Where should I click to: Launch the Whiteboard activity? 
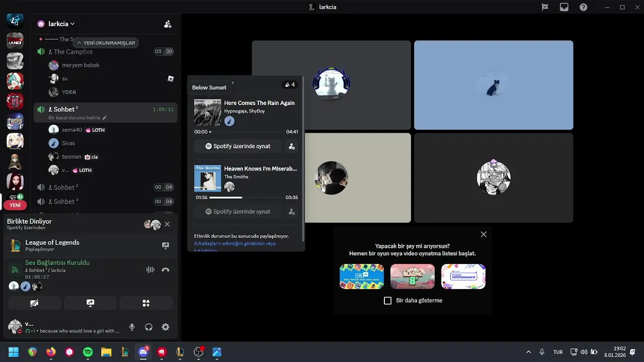pos(463,276)
